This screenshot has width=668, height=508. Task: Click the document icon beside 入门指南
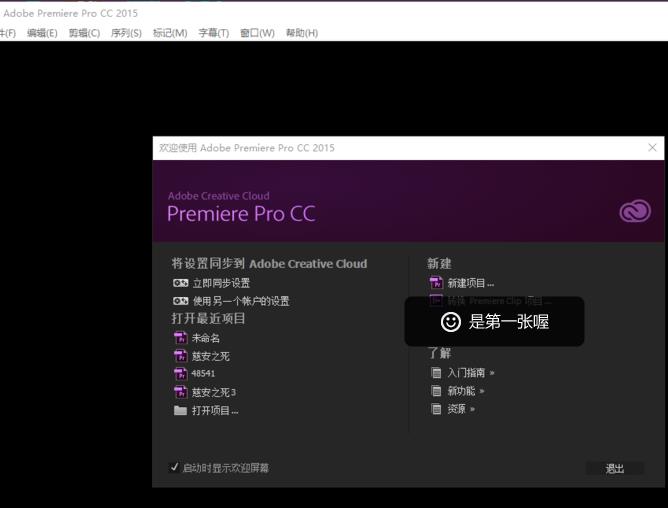436,373
